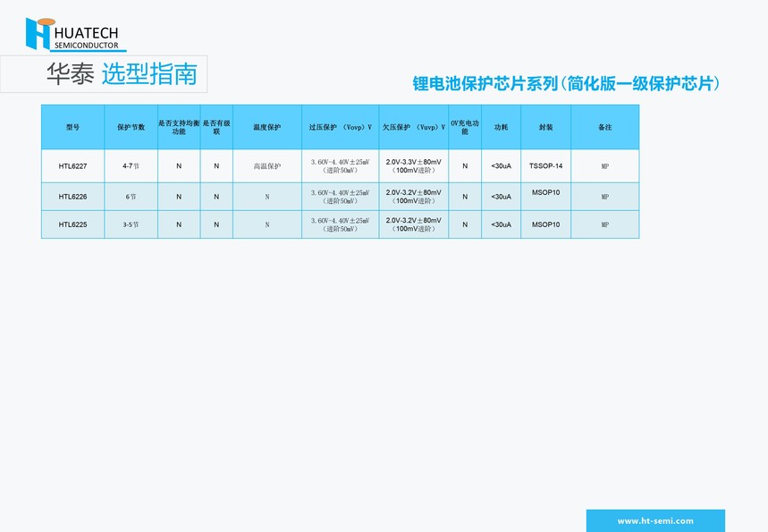Open the www.ht-semi.com website link
Viewport: 768px width, 532px height.
pyautogui.click(x=655, y=520)
